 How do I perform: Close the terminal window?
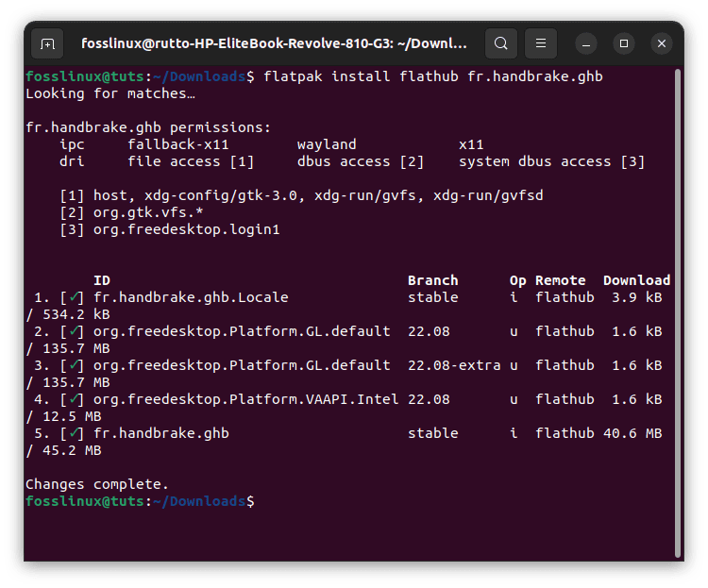[x=662, y=43]
